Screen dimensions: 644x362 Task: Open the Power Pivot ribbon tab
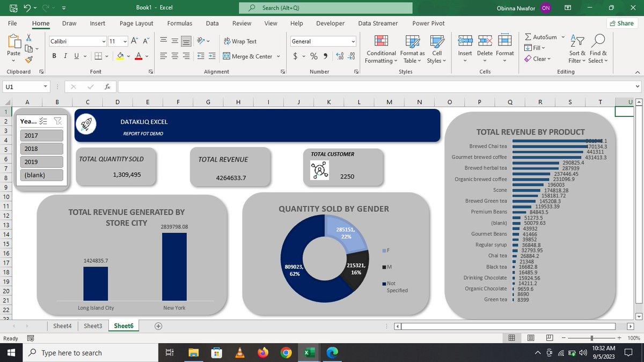(428, 23)
